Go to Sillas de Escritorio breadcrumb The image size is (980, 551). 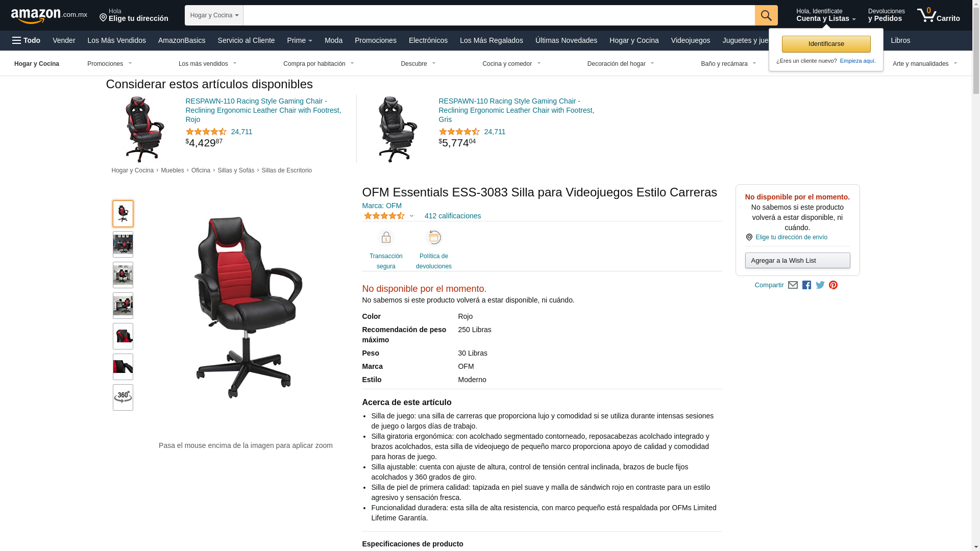pyautogui.click(x=286, y=170)
